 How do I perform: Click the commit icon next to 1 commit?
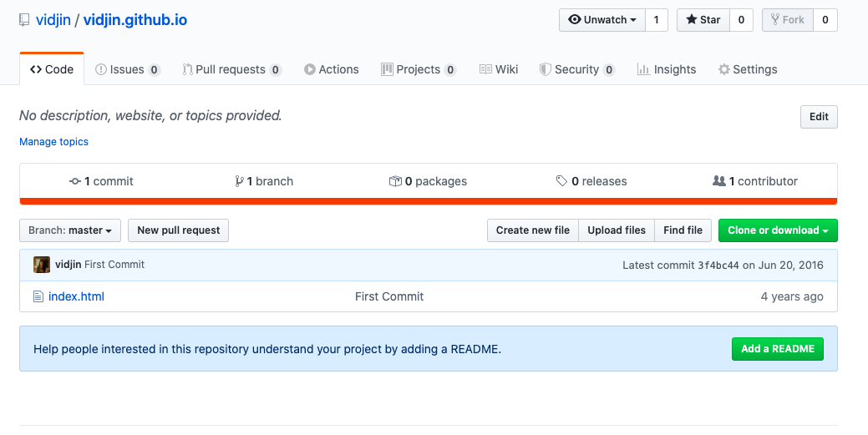(74, 181)
